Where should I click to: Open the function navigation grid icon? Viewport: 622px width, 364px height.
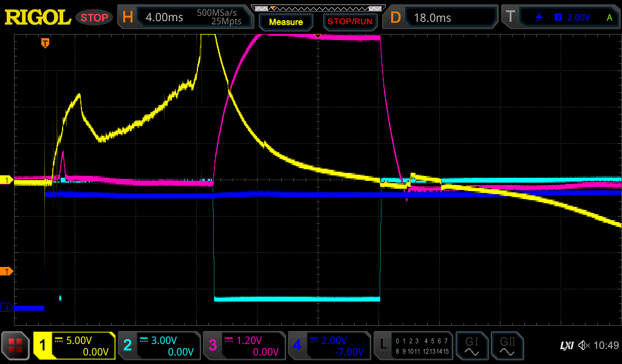tap(16, 346)
